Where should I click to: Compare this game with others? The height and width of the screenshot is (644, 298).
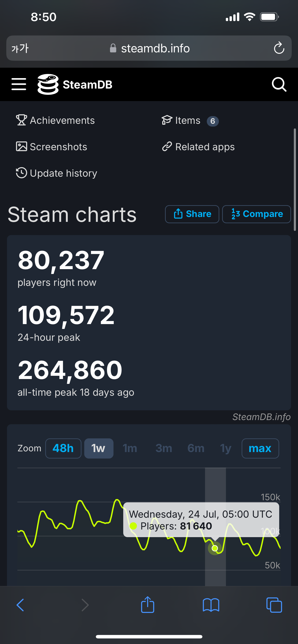(x=256, y=214)
